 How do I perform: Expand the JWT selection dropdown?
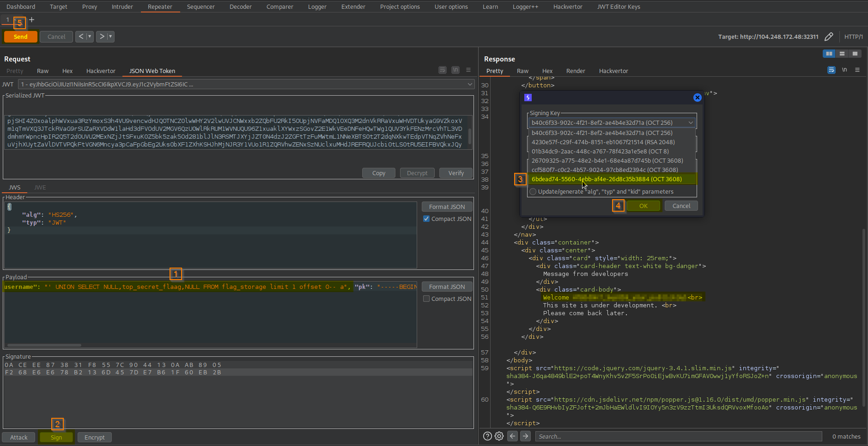coord(470,84)
